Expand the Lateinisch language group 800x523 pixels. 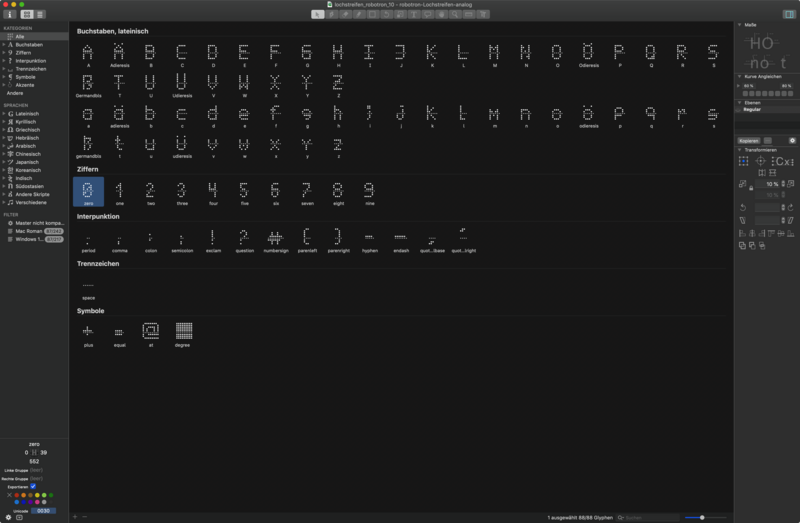pyautogui.click(x=3, y=114)
